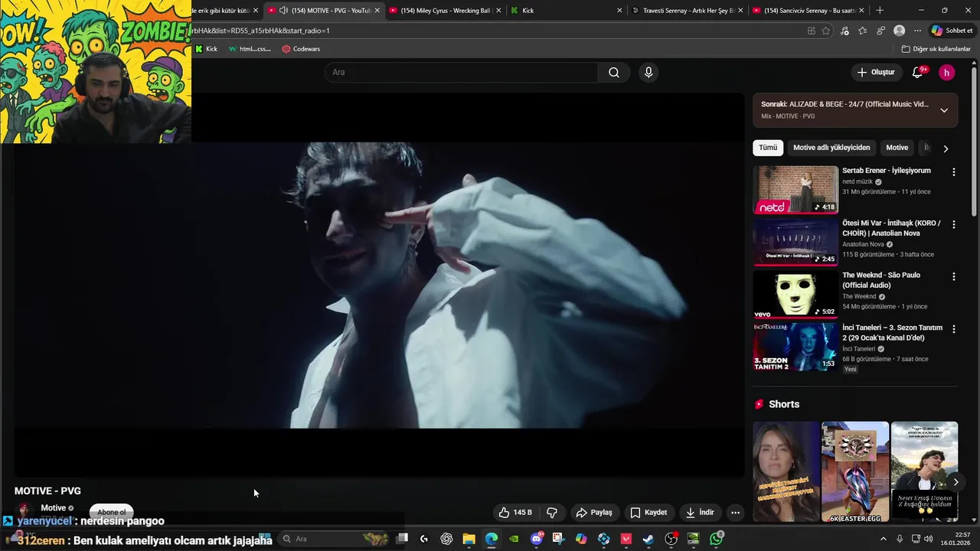Open OBS Studio from the taskbar
Image resolution: width=980 pixels, height=551 pixels.
(x=671, y=539)
